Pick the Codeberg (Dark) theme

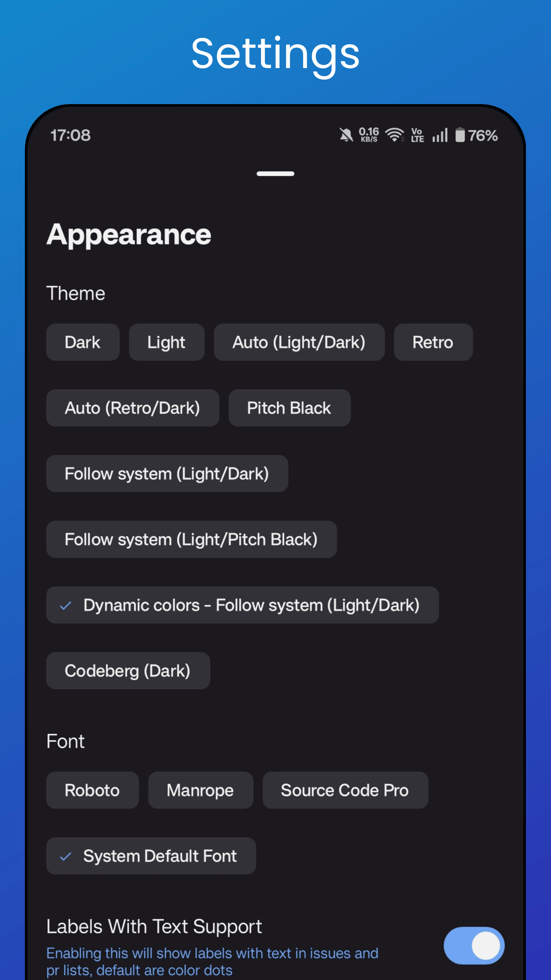click(128, 671)
